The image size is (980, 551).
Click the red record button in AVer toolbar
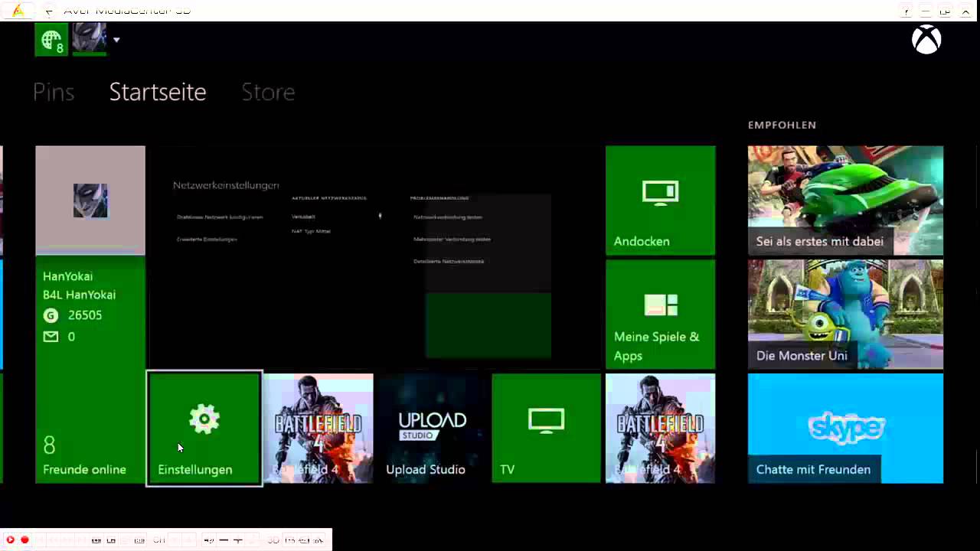point(24,540)
